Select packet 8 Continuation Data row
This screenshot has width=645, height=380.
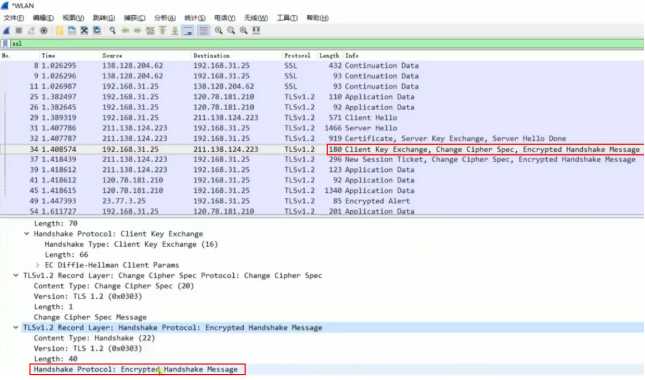322,65
